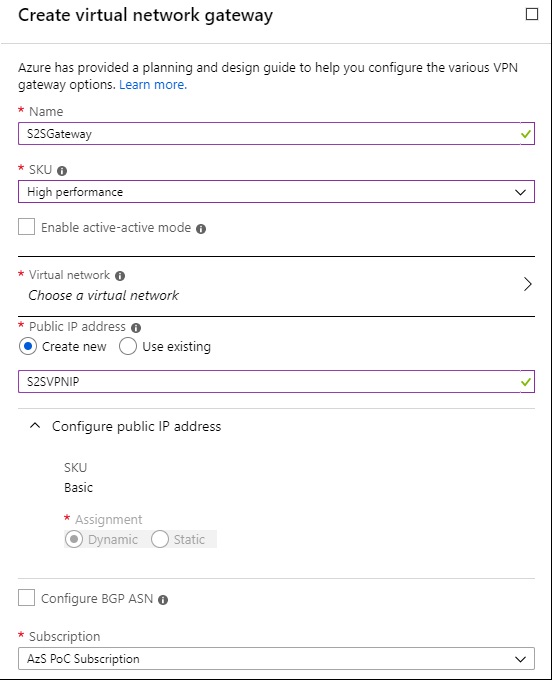
Task: Maximize the blade using the square icon
Action: (532, 14)
